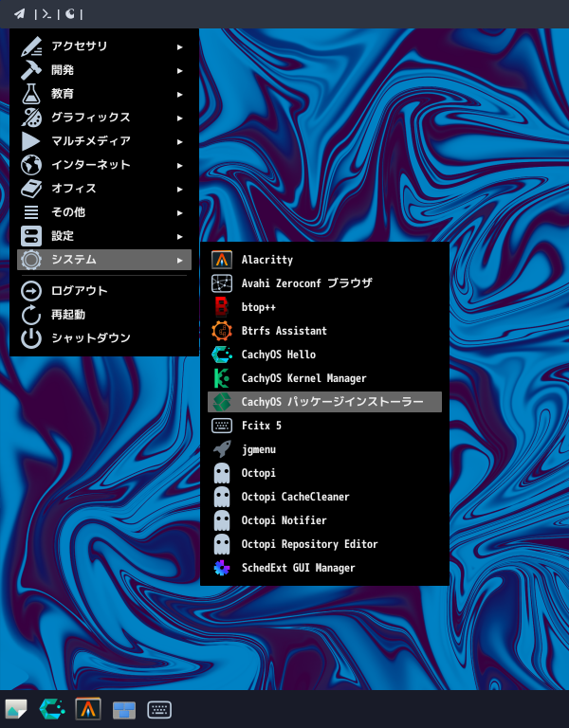Expand the 教育 submenu arrow

coord(180,94)
